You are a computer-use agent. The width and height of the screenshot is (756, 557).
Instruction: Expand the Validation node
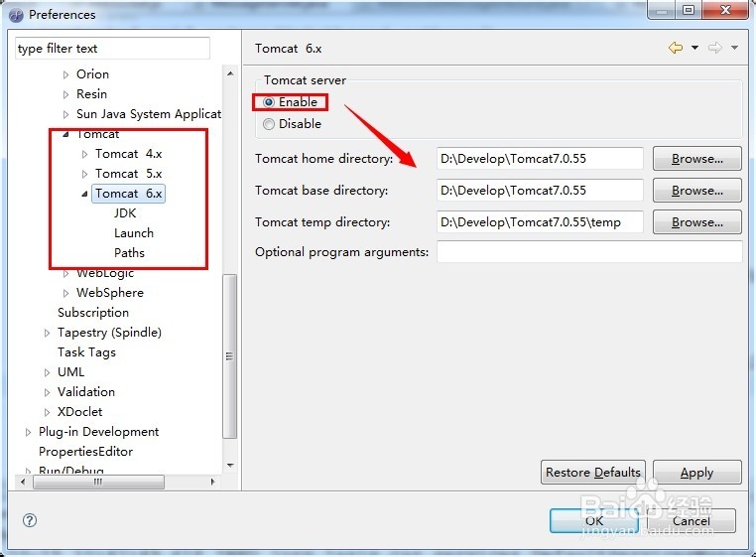click(48, 392)
